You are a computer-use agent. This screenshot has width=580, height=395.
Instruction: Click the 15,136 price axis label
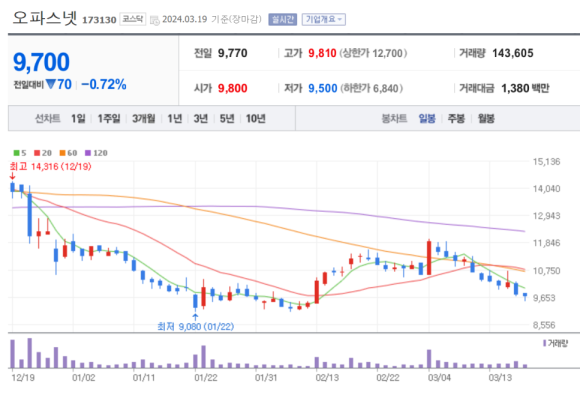[546, 162]
